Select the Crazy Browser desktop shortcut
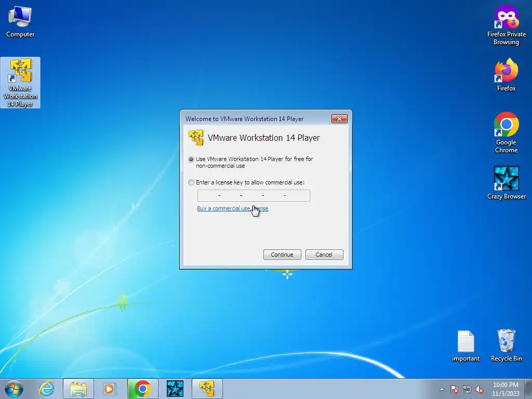 click(x=506, y=183)
